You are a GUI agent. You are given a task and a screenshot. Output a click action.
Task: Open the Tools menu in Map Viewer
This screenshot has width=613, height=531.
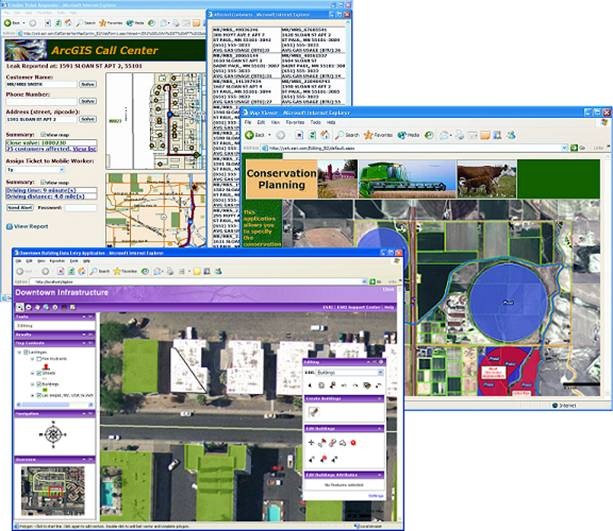pos(315,123)
